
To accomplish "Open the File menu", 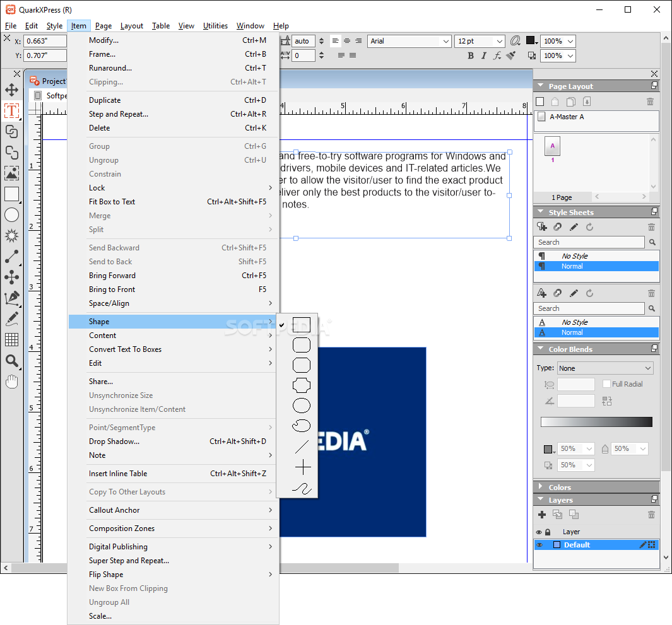I will click(x=11, y=26).
